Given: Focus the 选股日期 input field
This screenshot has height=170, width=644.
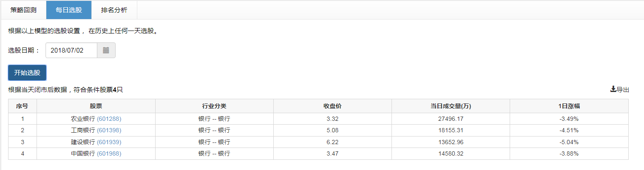Looking at the screenshot, I should pyautogui.click(x=71, y=50).
